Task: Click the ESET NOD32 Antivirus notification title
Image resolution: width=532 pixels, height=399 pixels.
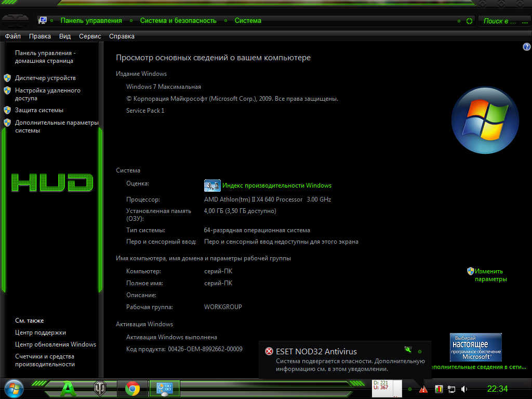Action: 316,352
